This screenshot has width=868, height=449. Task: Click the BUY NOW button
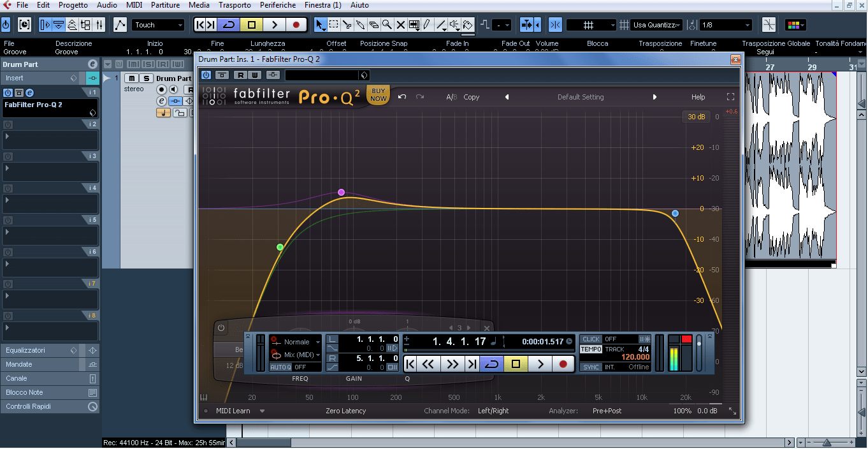click(379, 95)
